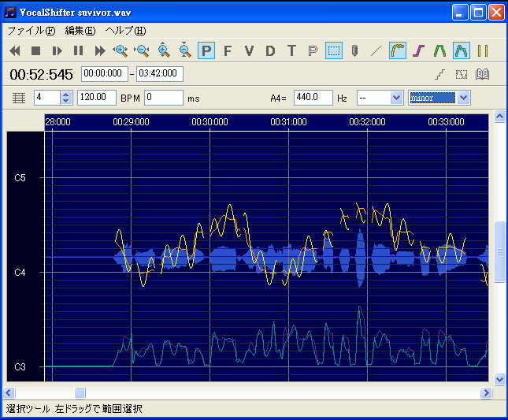This screenshot has height=420, width=508.
Task: Click the C3 pitch label
Action: click(x=20, y=367)
